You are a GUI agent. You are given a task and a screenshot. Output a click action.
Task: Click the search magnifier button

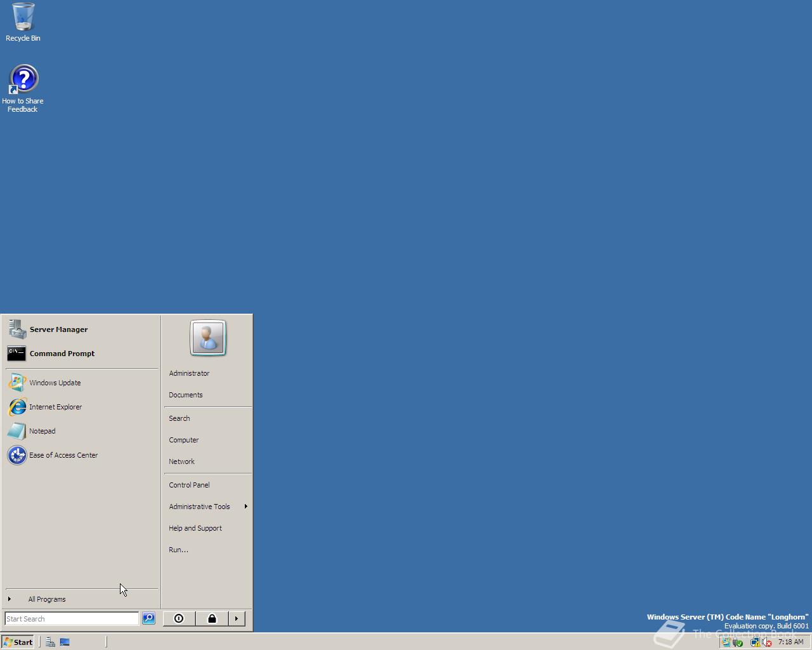point(148,618)
